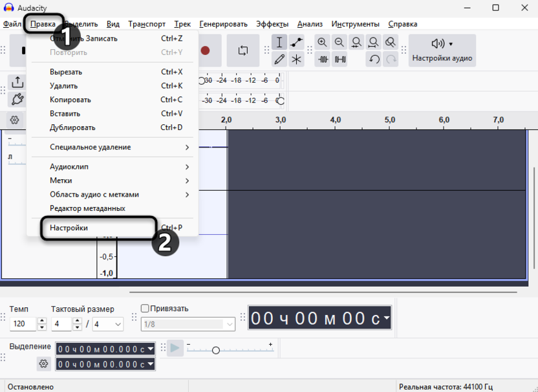Enable the Привязать snap checkbox
Viewport: 538px width, 392px height.
[x=145, y=309]
